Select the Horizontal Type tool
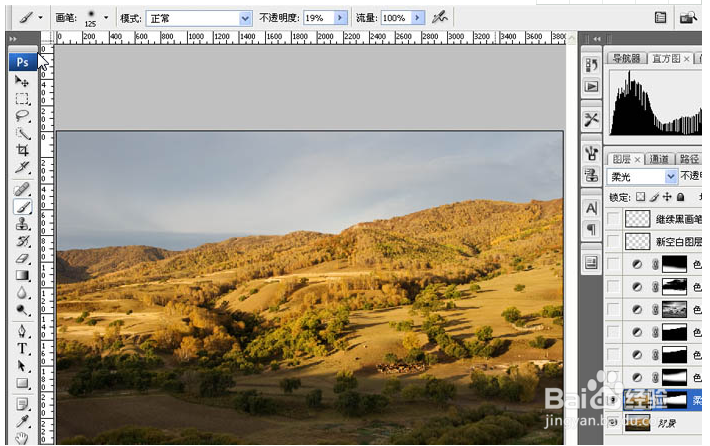Screen dimensions: 710x446 click(22, 349)
